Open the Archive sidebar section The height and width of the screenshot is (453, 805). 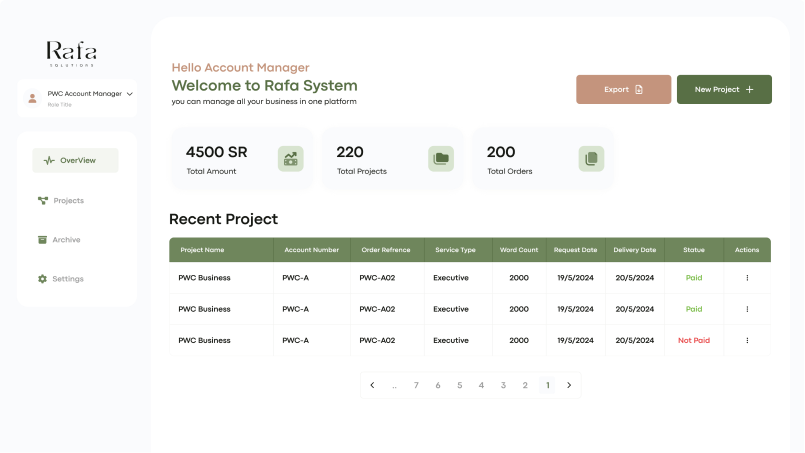66,240
